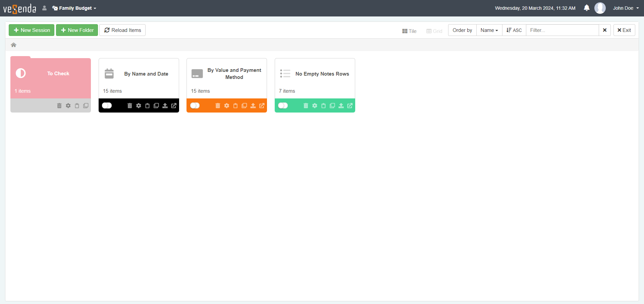Open By Name and Date in new window
Screen dimensions: 644x304
pyautogui.click(x=174, y=106)
